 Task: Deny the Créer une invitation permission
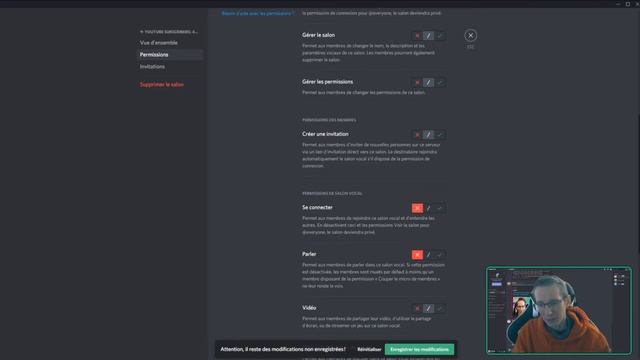coord(417,135)
